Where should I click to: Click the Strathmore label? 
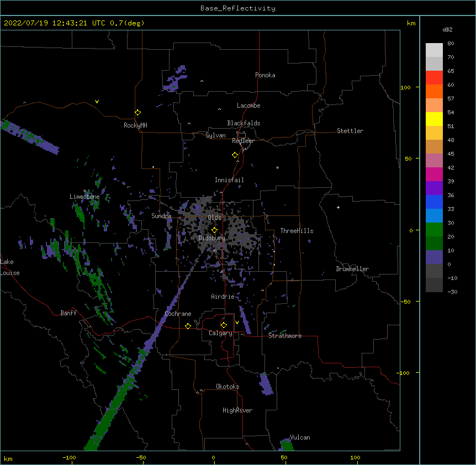(285, 336)
